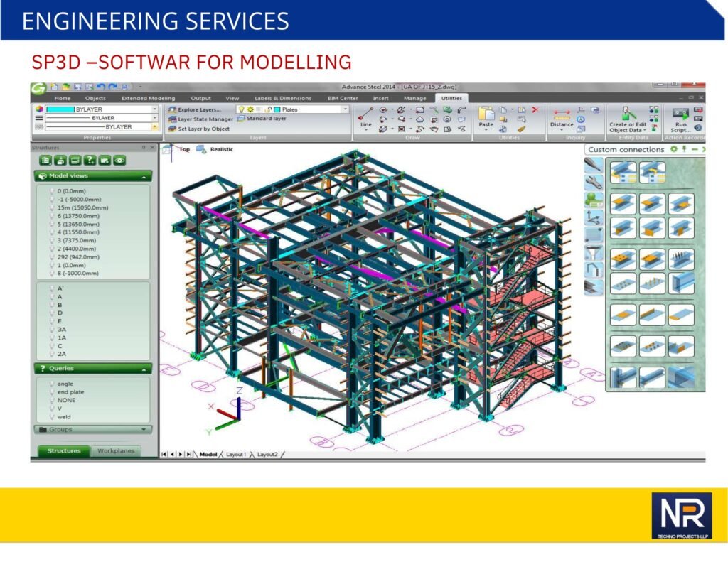Click the eye icon in Structures toolbar
Screen dimensions: 728x562
[x=119, y=161]
